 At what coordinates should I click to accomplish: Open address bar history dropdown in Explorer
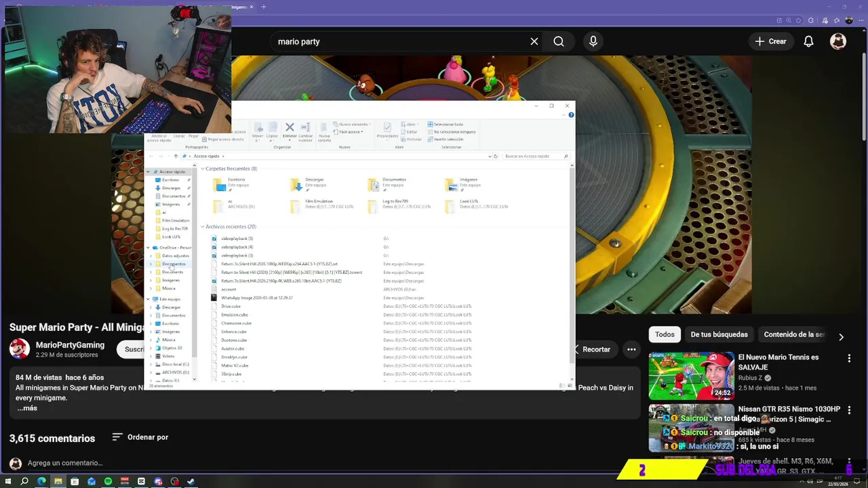490,156
